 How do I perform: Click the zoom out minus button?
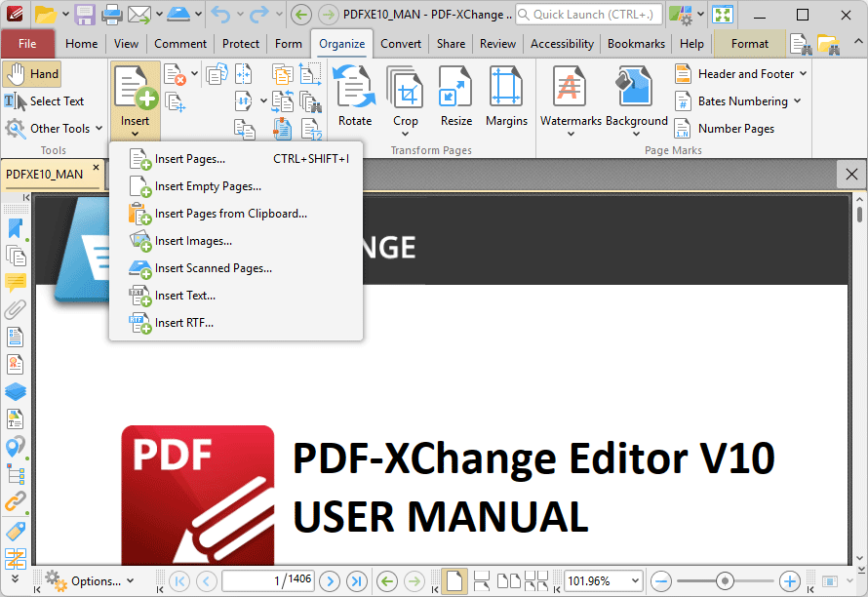coord(661,581)
